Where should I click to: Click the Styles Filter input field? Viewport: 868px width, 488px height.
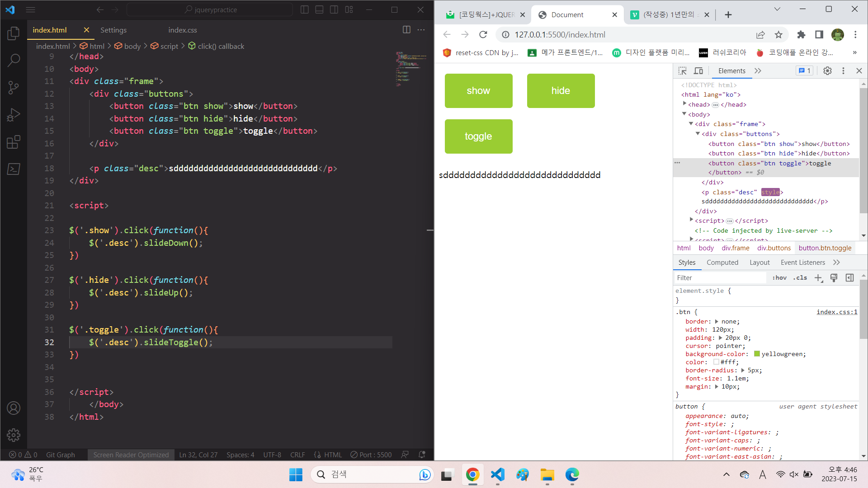point(720,278)
